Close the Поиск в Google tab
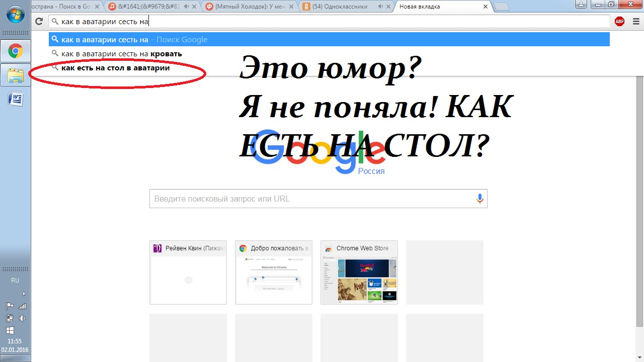This screenshot has height=362, width=644. (98, 7)
